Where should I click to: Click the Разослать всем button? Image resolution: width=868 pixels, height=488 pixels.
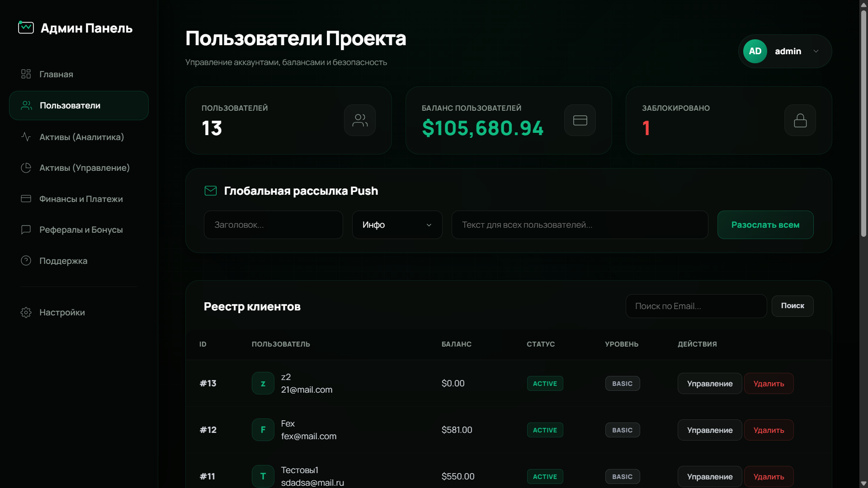click(765, 225)
